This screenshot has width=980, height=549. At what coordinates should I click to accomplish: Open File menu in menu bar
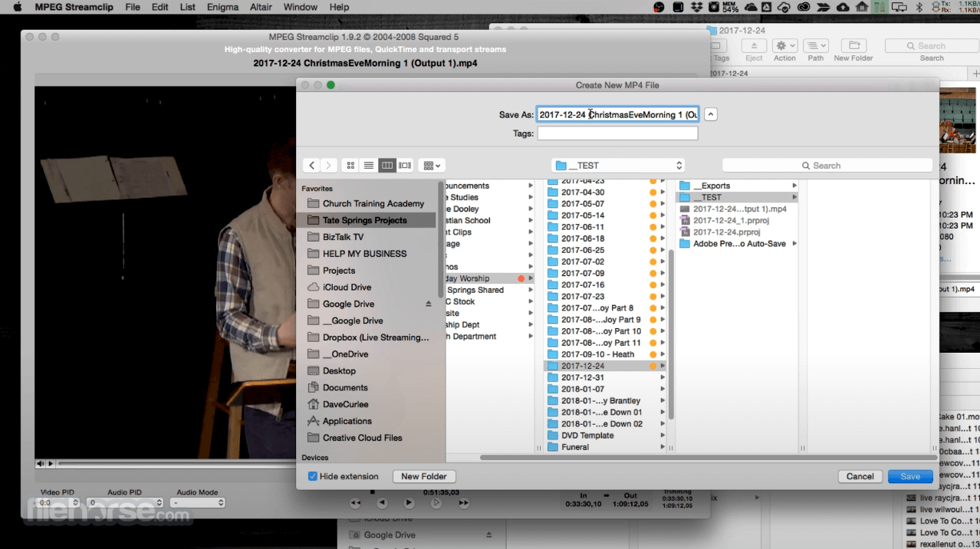[133, 7]
